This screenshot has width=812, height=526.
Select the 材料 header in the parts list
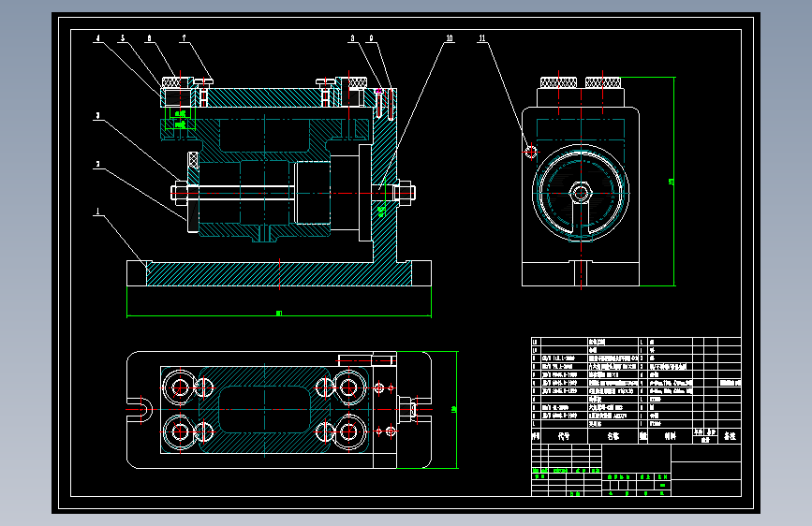[670, 436]
